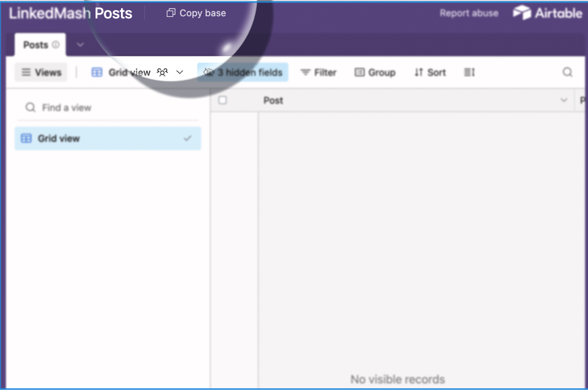This screenshot has height=390, width=588.
Task: Click the checkmark on sidebar Grid view
Action: 188,138
